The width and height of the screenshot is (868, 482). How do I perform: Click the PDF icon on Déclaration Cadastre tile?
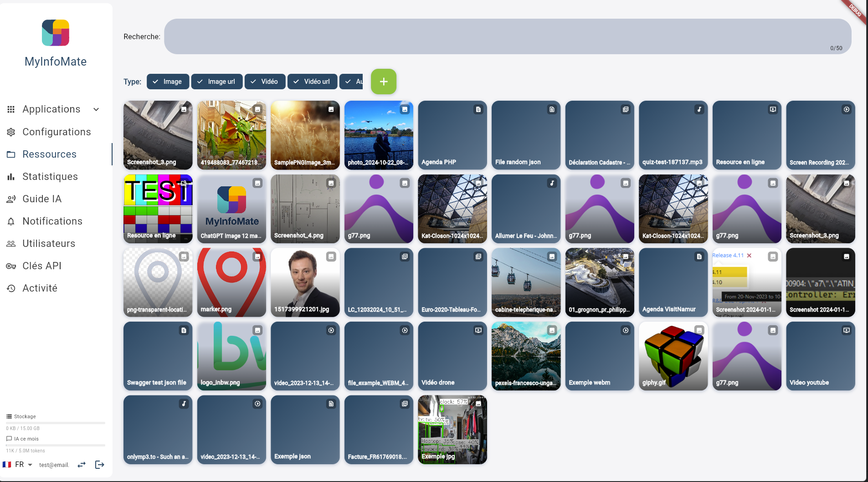pyautogui.click(x=625, y=109)
